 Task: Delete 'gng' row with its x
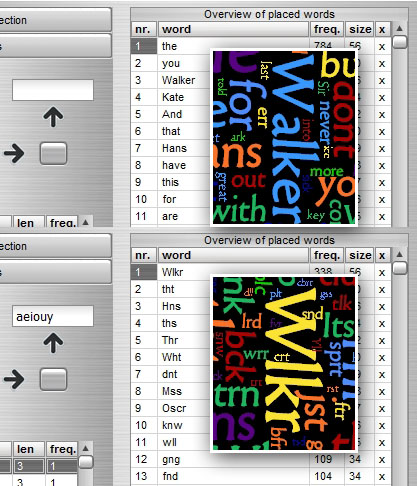pos(382,460)
